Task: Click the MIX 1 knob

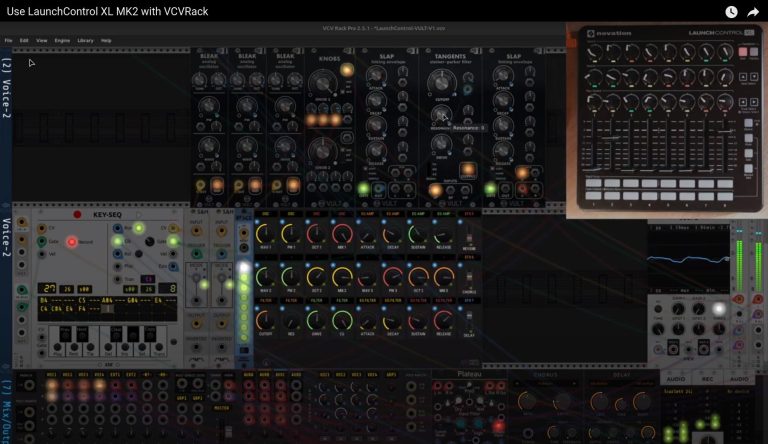Action: tap(342, 234)
